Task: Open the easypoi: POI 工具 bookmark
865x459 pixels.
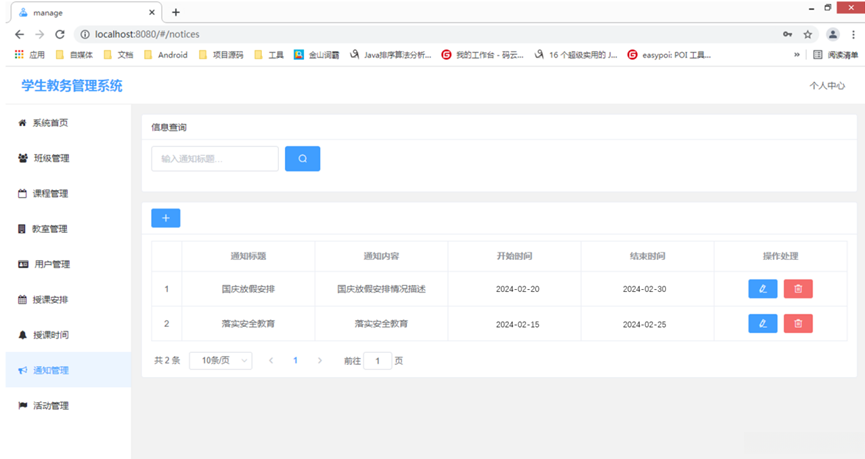Action: click(x=670, y=55)
